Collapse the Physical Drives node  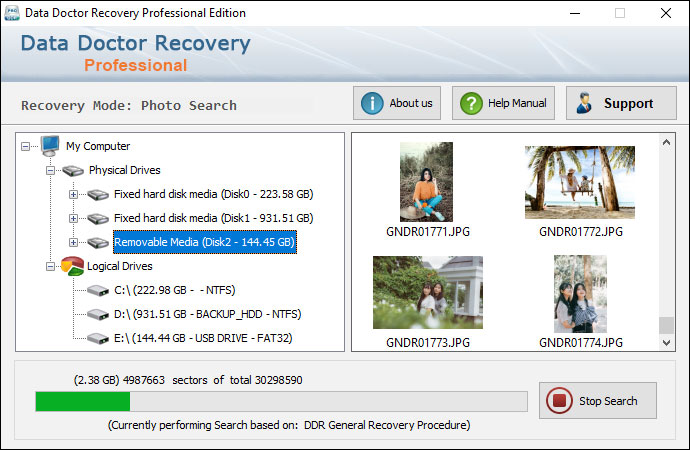(50, 170)
